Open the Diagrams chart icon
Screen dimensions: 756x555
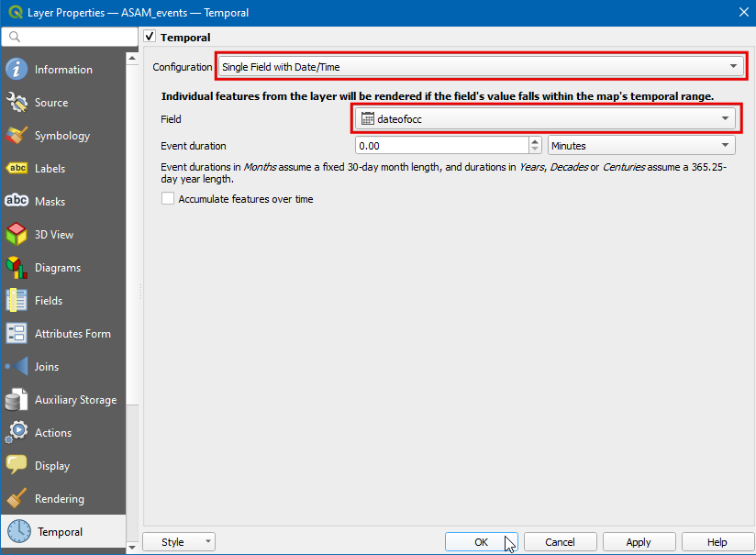[x=17, y=268]
